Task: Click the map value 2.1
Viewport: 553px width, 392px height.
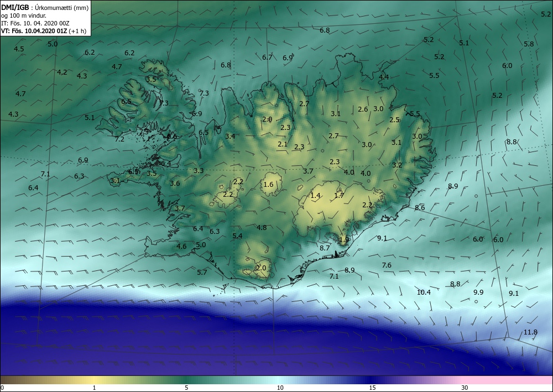Action: coord(283,144)
